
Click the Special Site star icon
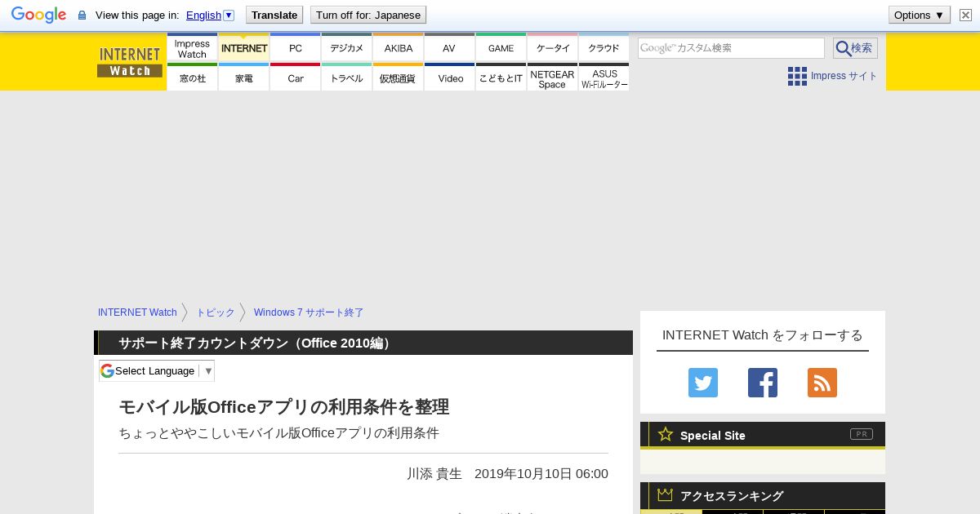[666, 434]
